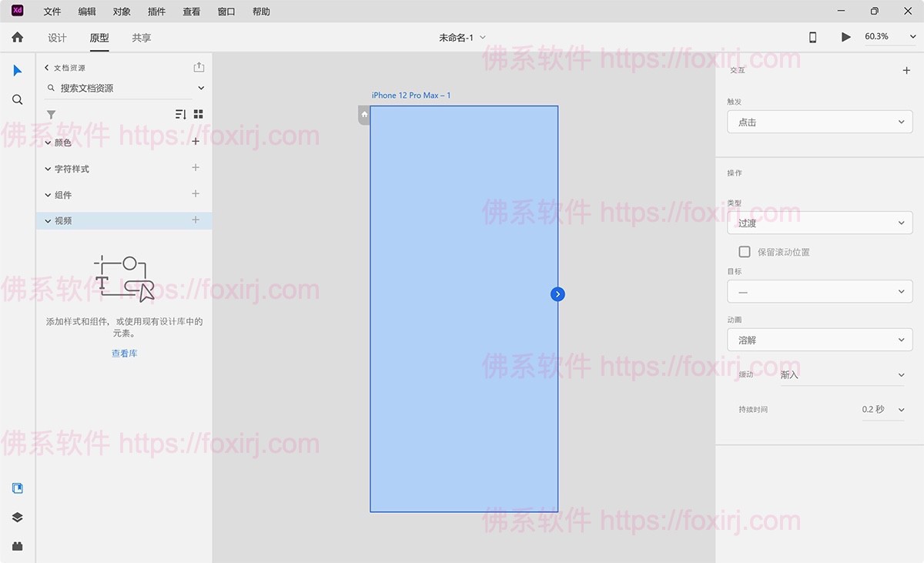Add a new interaction with plus button
The width and height of the screenshot is (924, 563).
point(906,71)
